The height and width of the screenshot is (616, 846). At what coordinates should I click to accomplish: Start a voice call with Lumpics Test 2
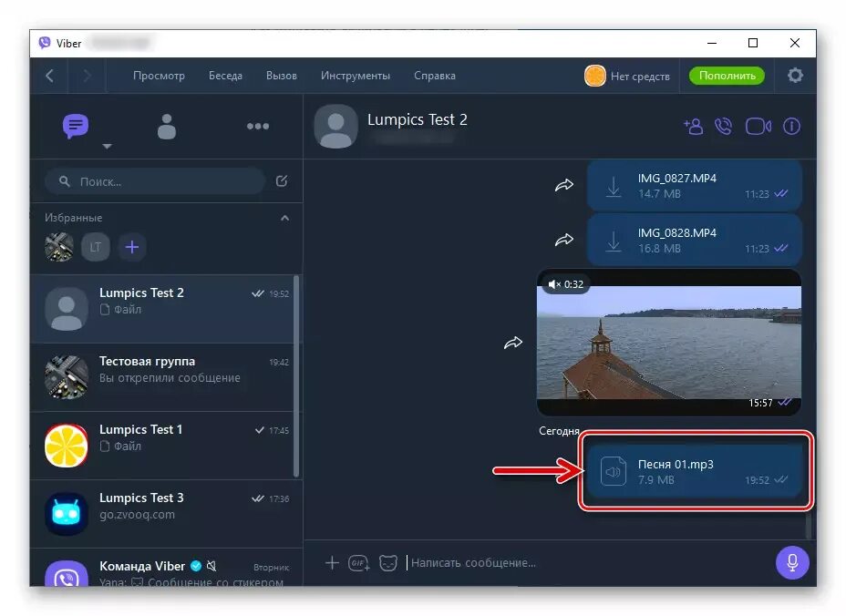(723, 127)
